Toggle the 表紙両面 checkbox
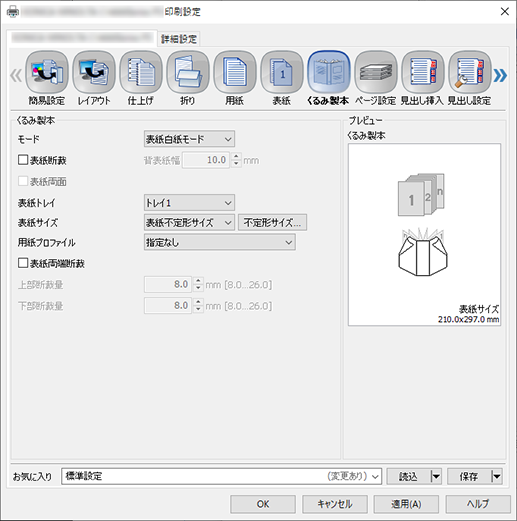 [23, 181]
